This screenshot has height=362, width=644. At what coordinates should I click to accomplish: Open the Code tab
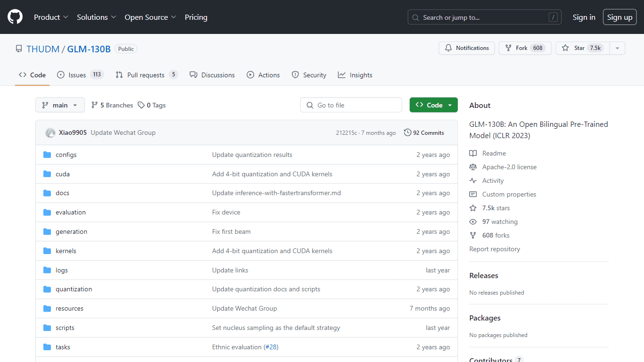(32, 75)
